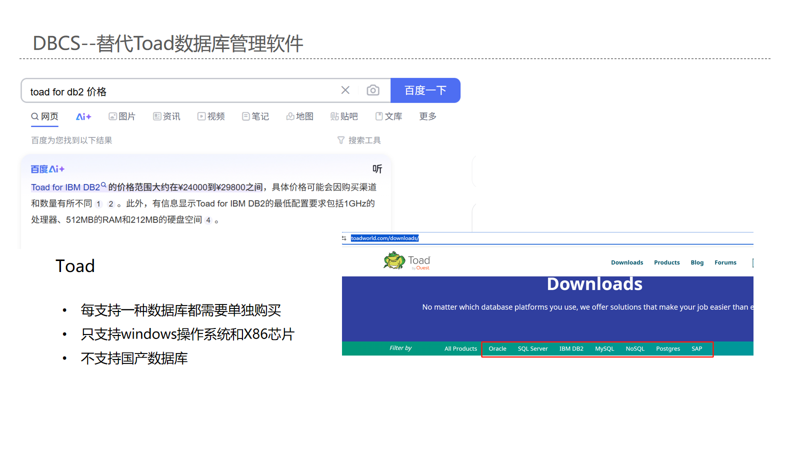The width and height of the screenshot is (800, 450).
Task: Click the 'Downloads' banner heading
Action: 594,284
